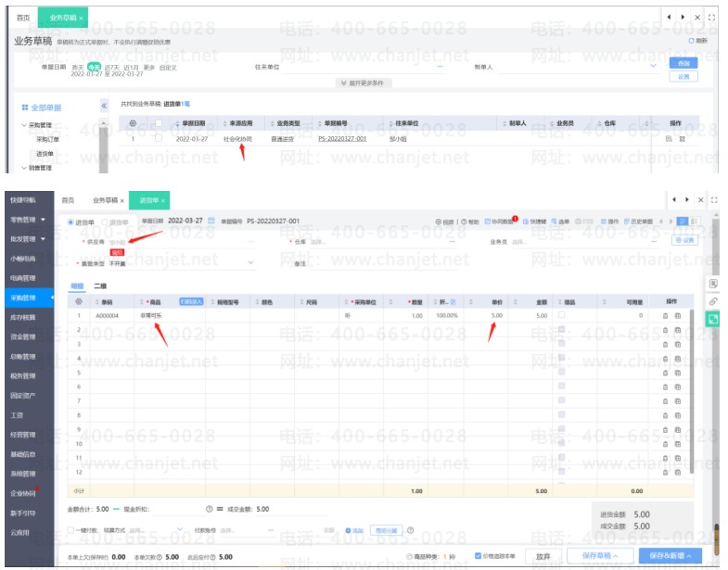Click the help question icon next to 现金折扣
The height and width of the screenshot is (570, 728).
(210, 509)
